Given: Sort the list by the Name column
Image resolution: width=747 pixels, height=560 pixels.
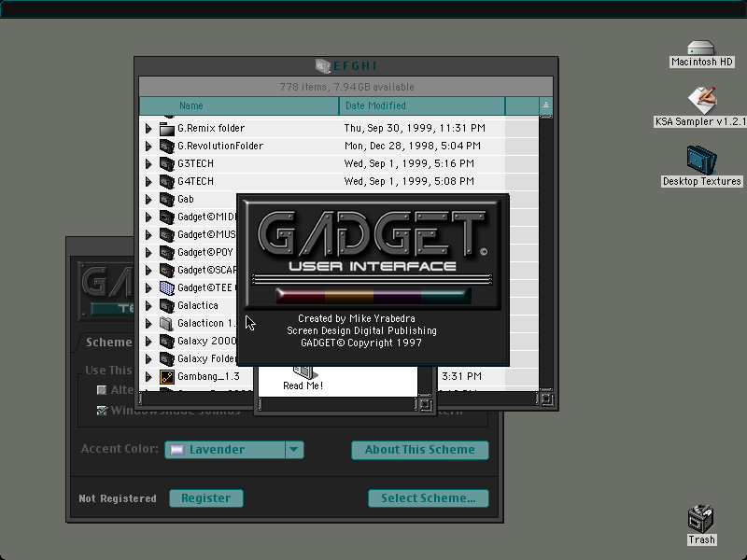Looking at the screenshot, I should click(239, 105).
